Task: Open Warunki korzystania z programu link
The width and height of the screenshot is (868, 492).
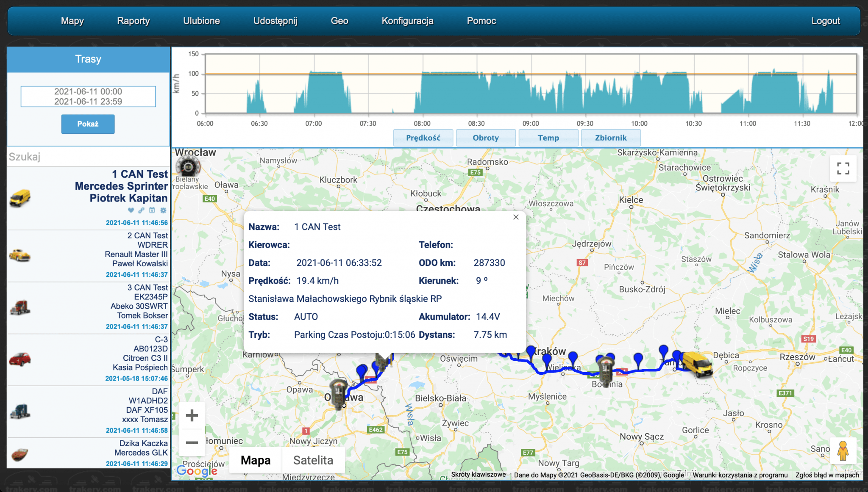Action: 740,475
